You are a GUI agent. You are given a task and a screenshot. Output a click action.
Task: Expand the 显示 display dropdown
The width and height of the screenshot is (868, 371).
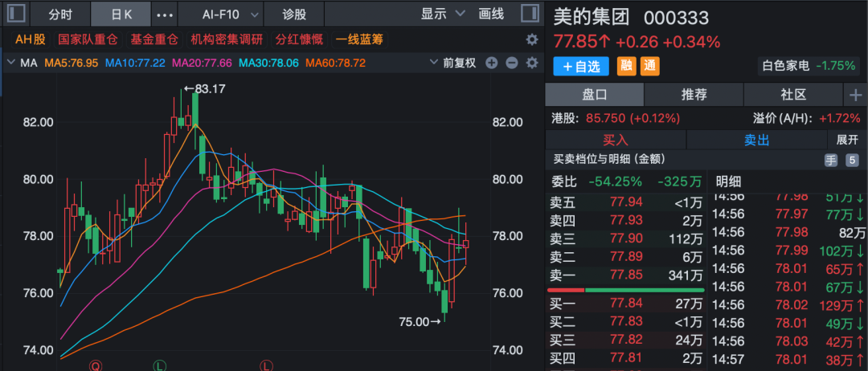coord(444,14)
